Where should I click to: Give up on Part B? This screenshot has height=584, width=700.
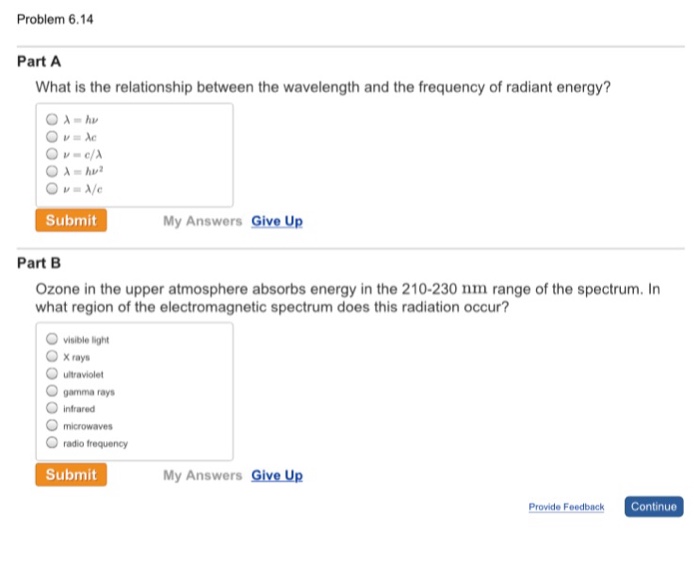(277, 476)
